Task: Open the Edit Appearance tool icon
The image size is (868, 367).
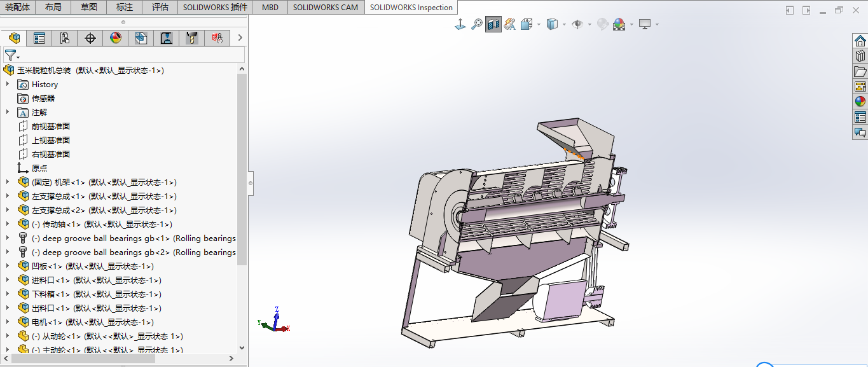Action: tap(602, 24)
